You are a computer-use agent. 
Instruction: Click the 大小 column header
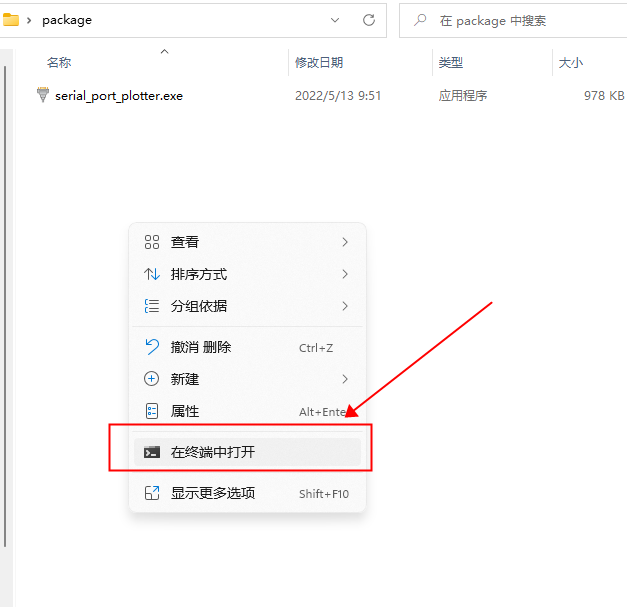click(571, 63)
